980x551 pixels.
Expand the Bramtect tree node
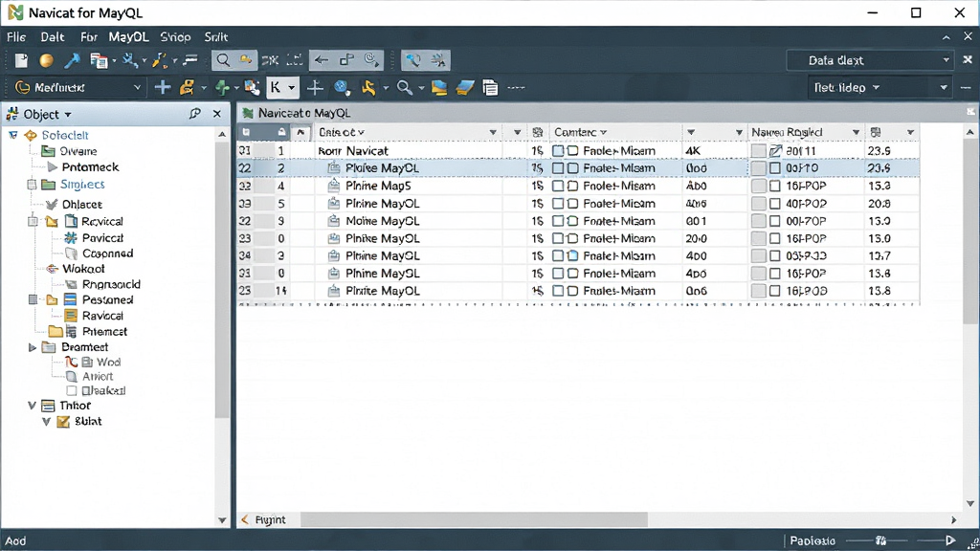32,347
